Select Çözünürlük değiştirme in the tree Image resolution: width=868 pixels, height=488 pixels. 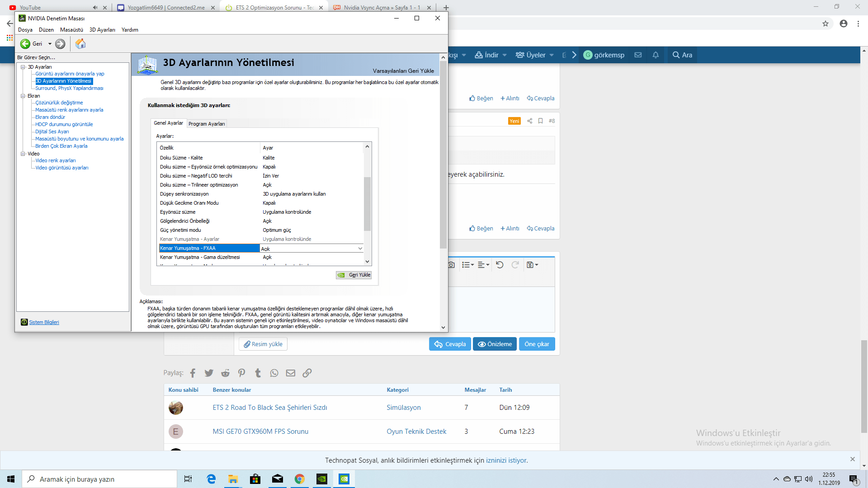(59, 103)
